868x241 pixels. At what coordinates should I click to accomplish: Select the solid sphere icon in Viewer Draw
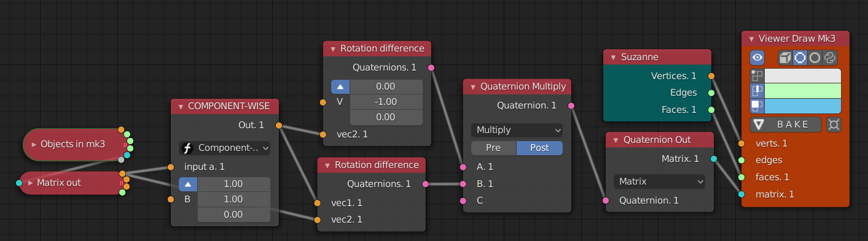(815, 58)
